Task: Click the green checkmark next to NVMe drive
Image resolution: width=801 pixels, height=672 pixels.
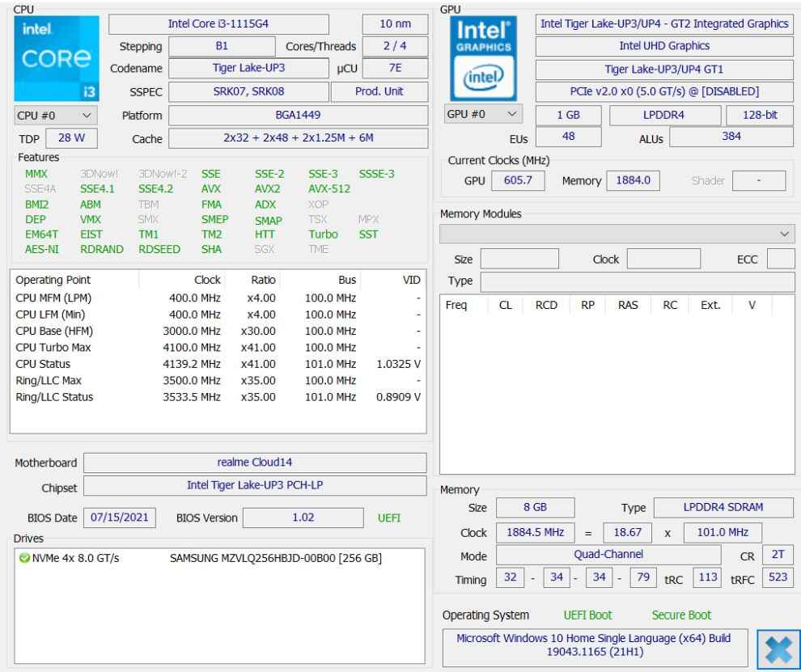Action: [24, 558]
